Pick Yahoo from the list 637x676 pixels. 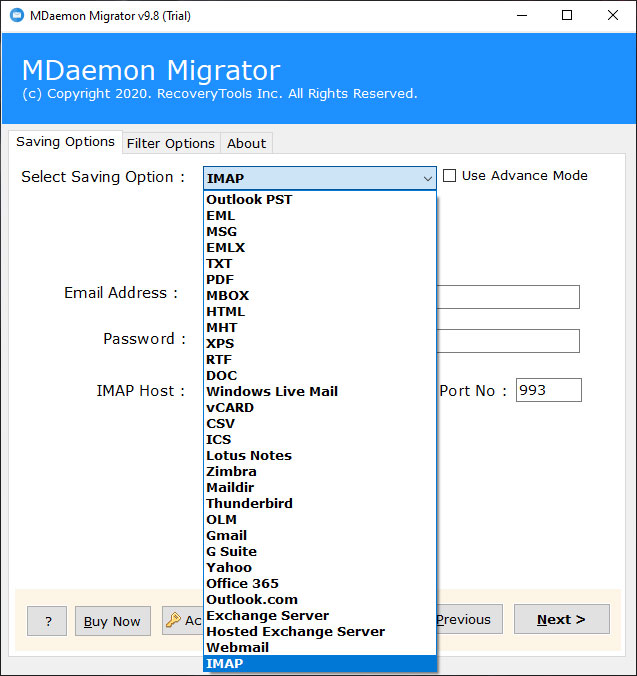(320, 567)
